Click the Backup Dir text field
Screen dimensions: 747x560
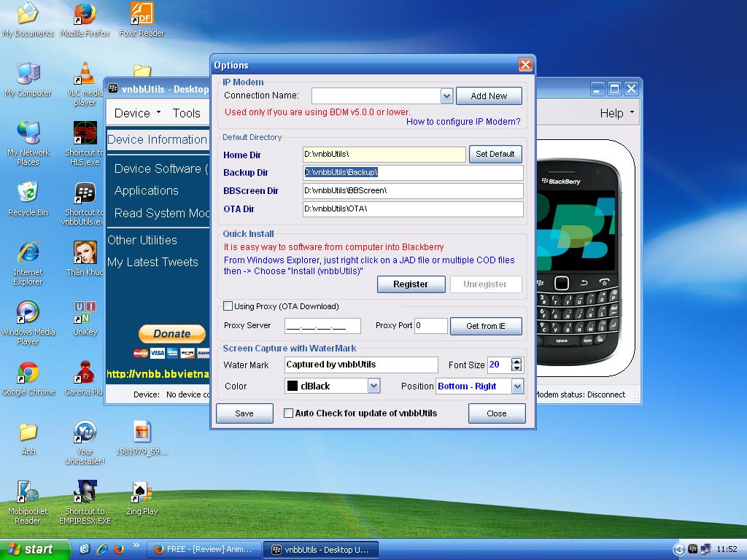click(x=413, y=173)
